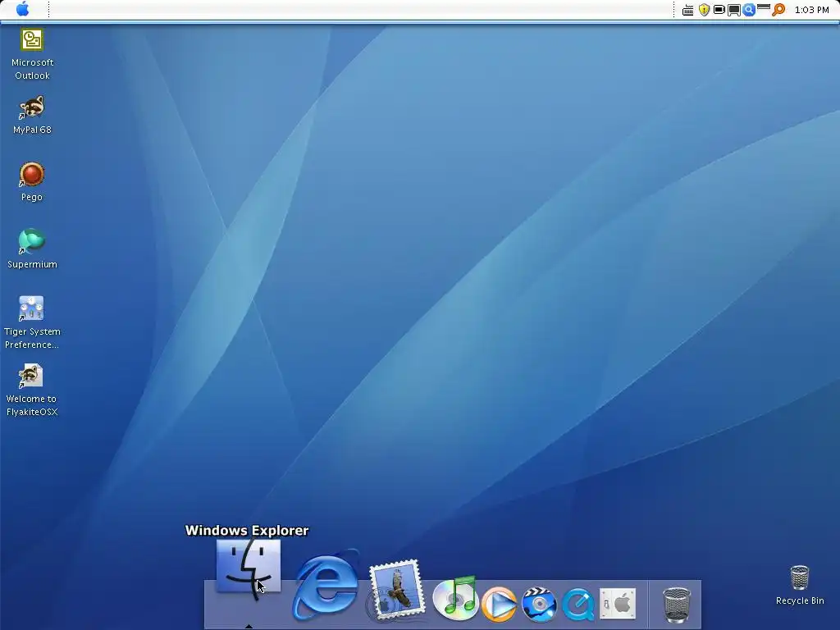Click the monitor-shaped tray icon

point(734,10)
